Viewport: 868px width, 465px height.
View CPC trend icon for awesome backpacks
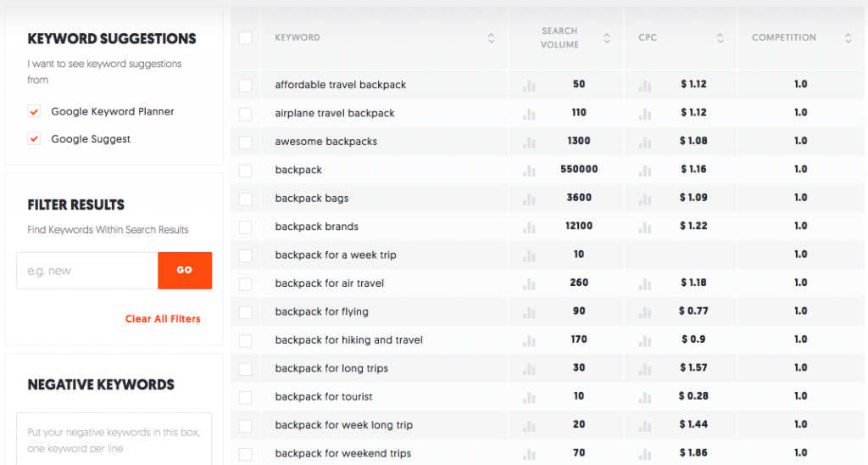coord(645,142)
